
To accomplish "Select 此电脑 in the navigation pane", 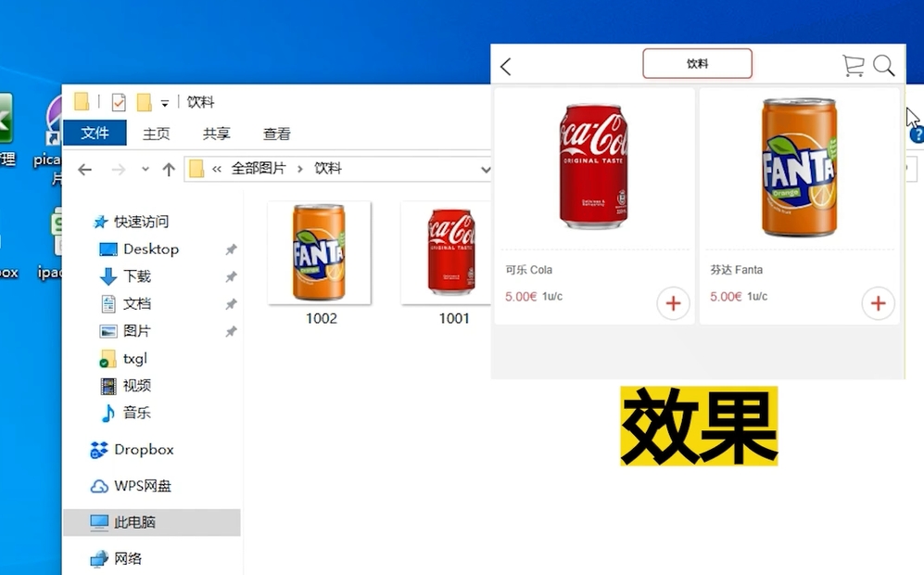I will tap(151, 522).
